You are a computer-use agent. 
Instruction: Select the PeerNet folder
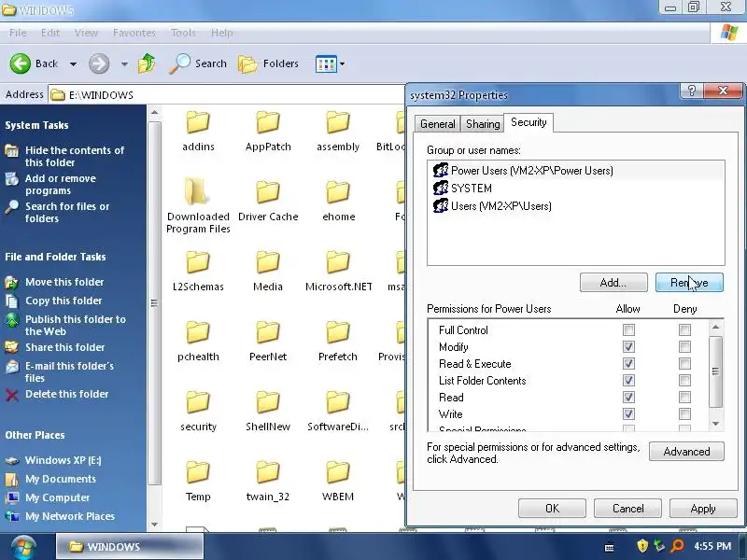click(268, 341)
